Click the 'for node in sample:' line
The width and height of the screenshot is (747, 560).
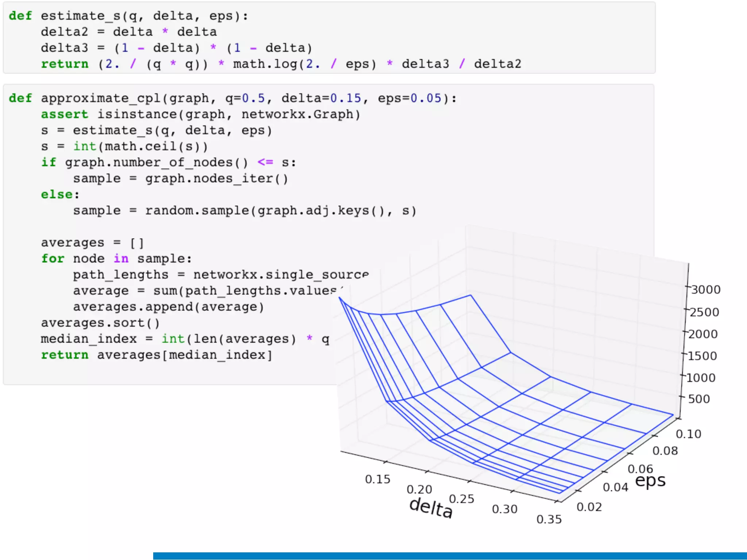click(116, 259)
